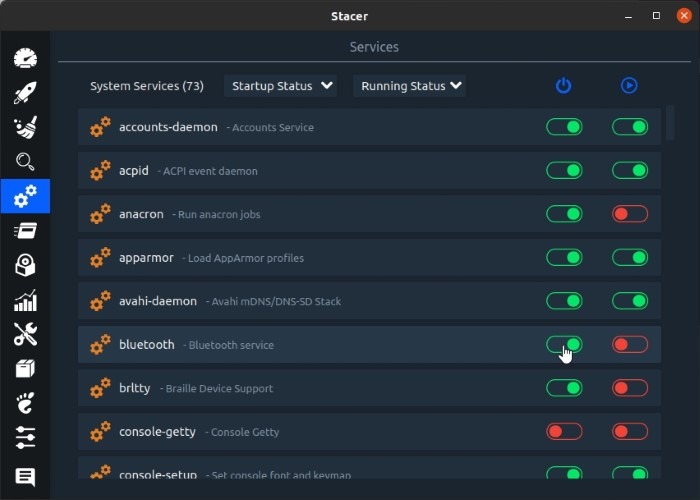Disable avahi-daemon startup toggle
This screenshot has width=700, height=500.
coord(564,301)
